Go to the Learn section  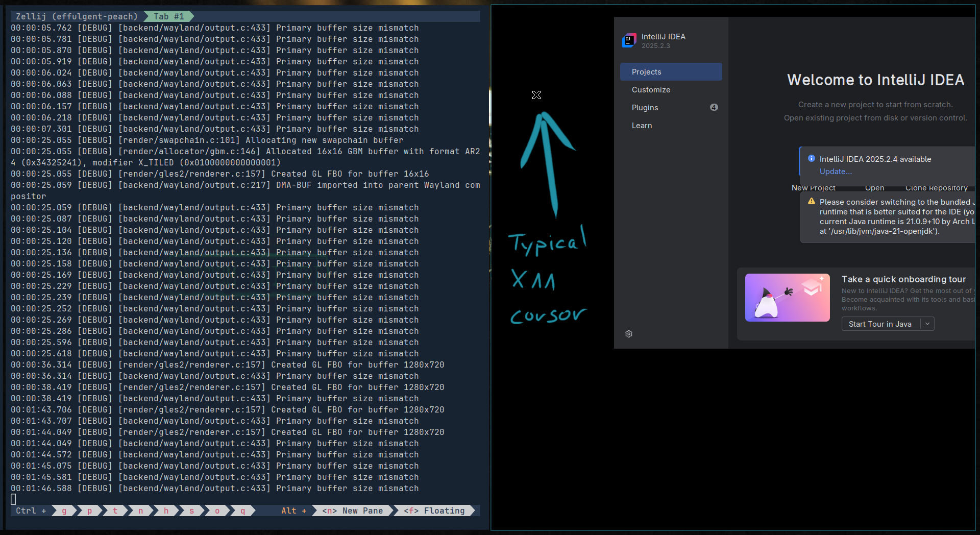point(642,126)
